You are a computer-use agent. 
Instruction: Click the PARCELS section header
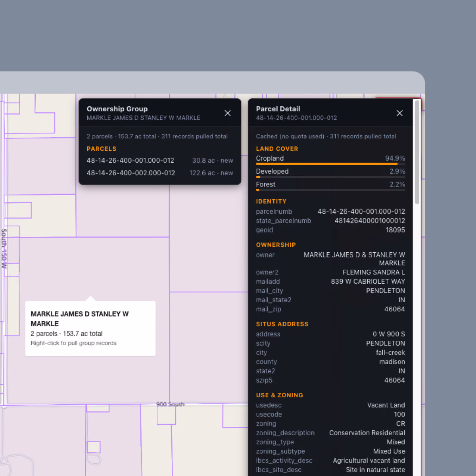click(102, 149)
